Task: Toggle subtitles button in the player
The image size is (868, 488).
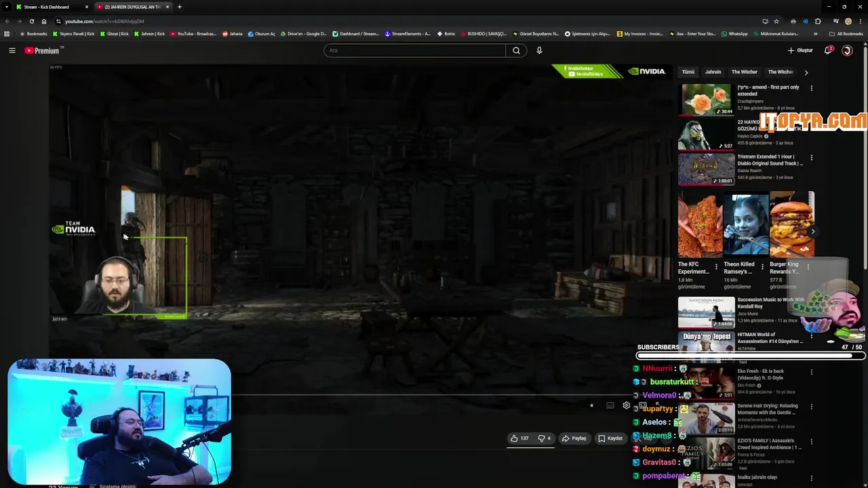Action: point(610,405)
